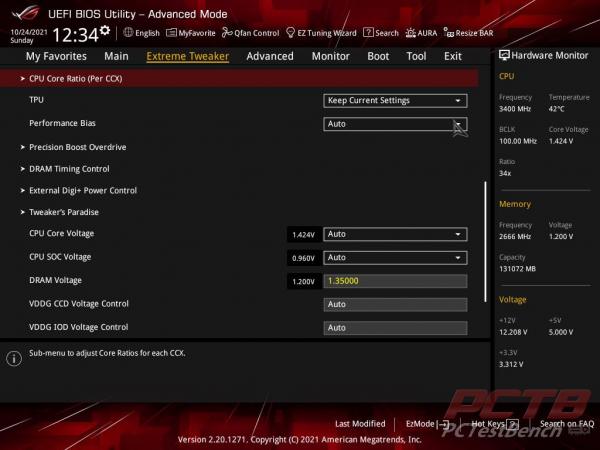
Task: Click the English language button
Action: click(142, 33)
